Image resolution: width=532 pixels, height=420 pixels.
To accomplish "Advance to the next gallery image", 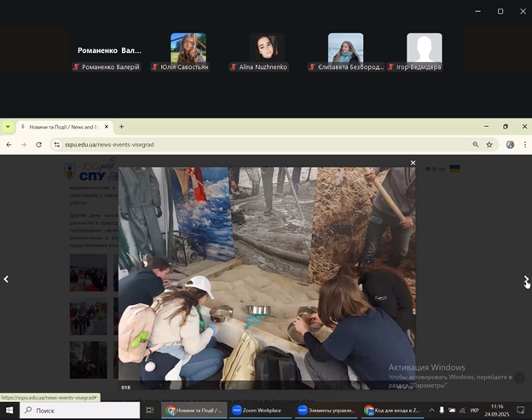I will click(526, 279).
